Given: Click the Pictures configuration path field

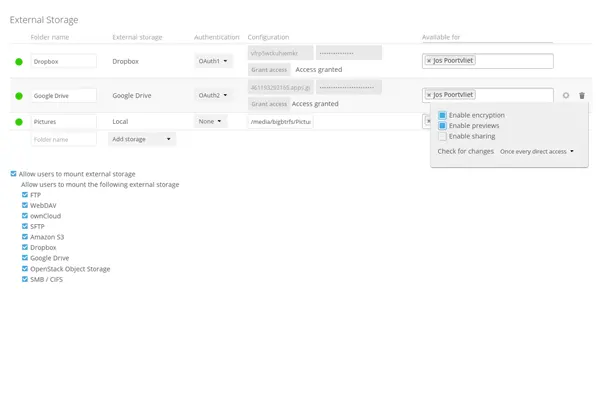Looking at the screenshot, I should pyautogui.click(x=280, y=121).
